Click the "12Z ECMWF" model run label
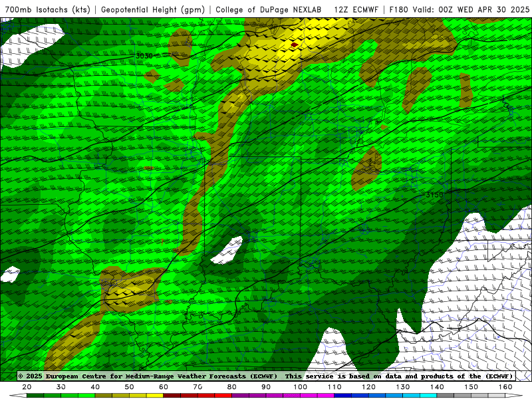Viewport: 532px width, 399px height. point(356,9)
